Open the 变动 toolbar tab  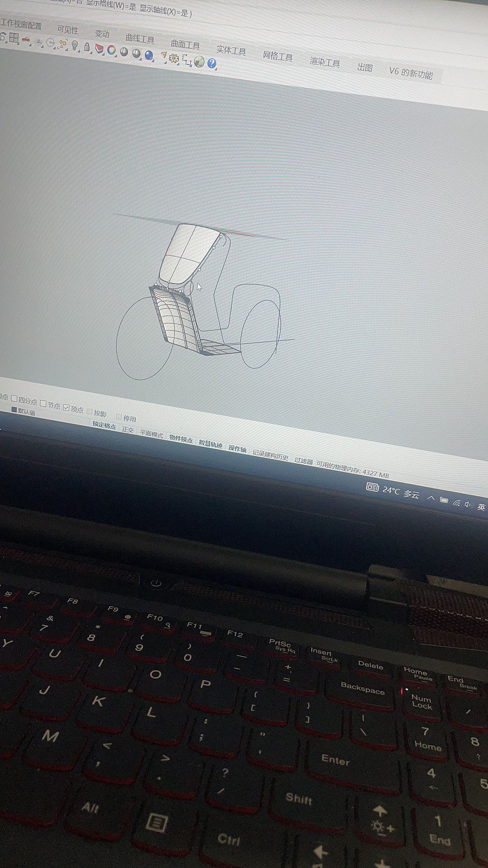tap(102, 34)
